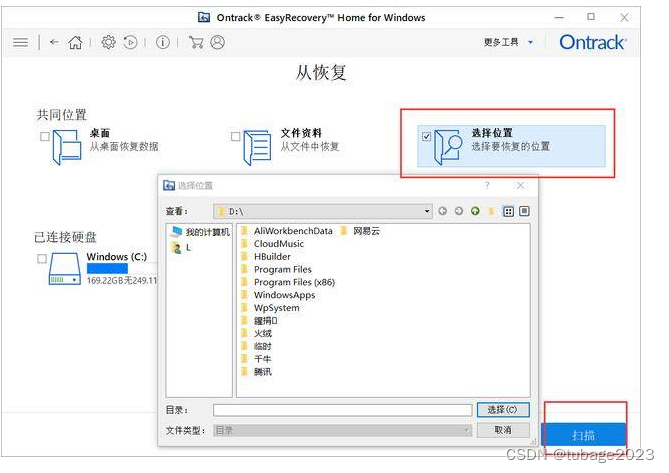Open the user account icon
The width and height of the screenshot is (669, 473).
pyautogui.click(x=218, y=42)
